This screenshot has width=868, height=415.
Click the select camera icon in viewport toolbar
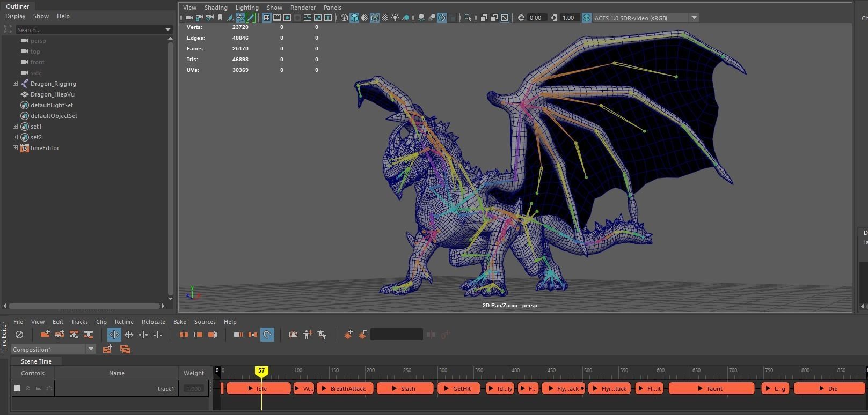pyautogui.click(x=189, y=18)
